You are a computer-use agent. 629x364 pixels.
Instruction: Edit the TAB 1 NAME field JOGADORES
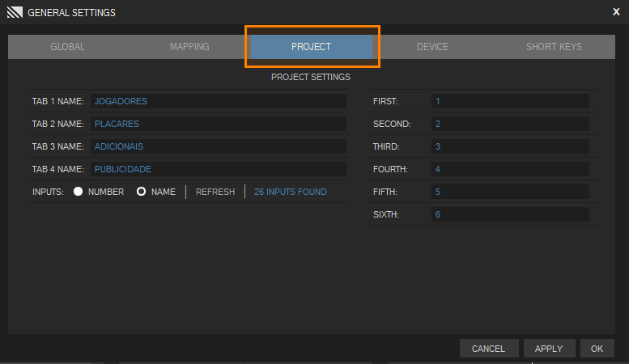tap(219, 101)
